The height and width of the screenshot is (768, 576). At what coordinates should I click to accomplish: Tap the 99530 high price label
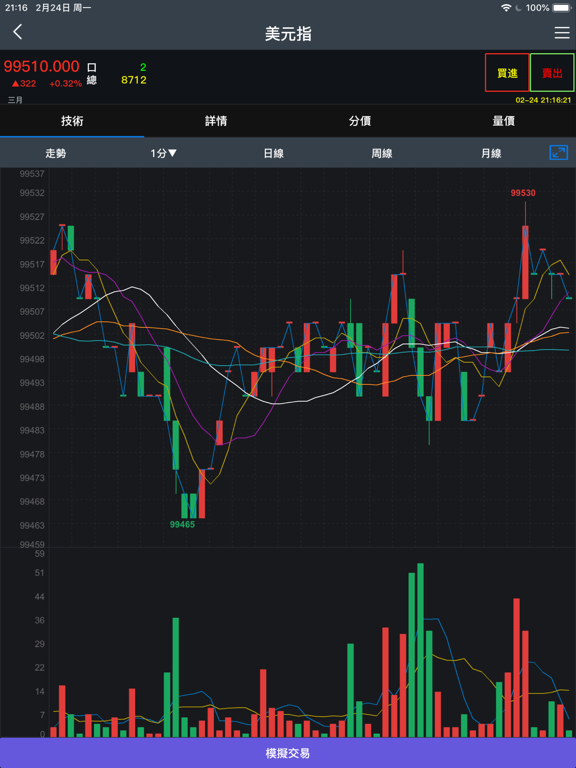coord(523,193)
